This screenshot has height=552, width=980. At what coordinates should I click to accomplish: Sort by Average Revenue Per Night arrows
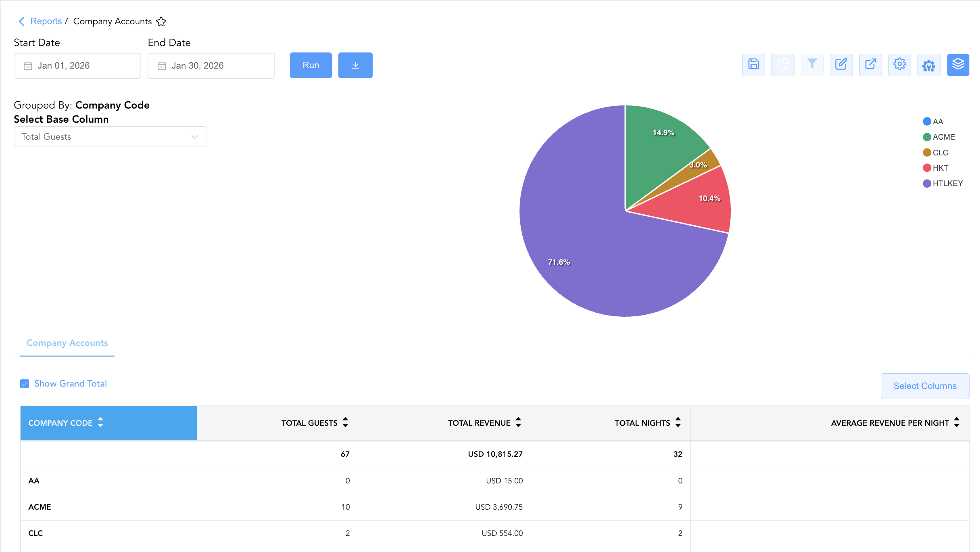pos(957,422)
